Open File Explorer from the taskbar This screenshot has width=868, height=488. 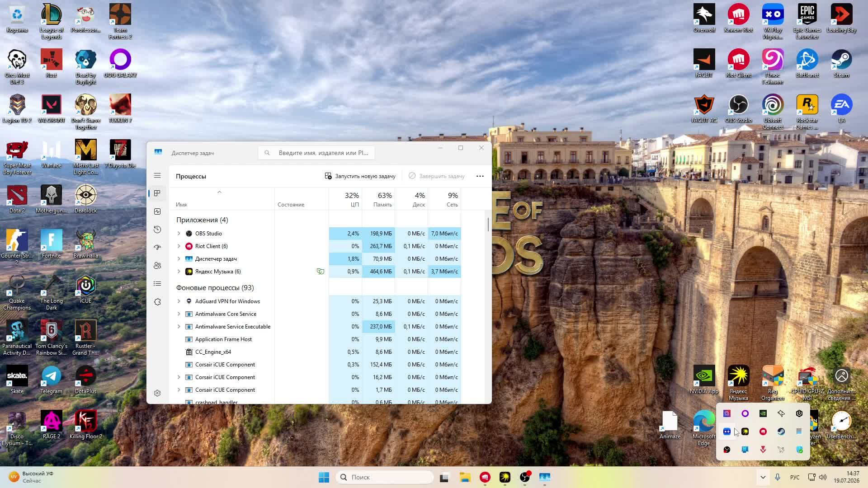465,477
